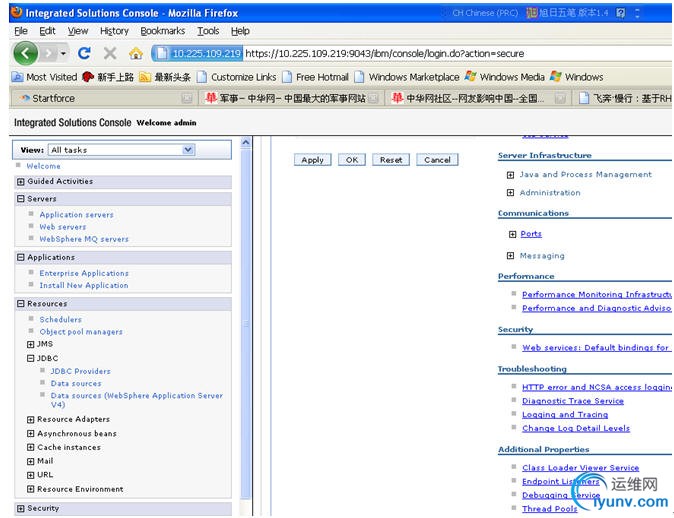
Task: Expand the Messaging section
Action: click(x=510, y=256)
